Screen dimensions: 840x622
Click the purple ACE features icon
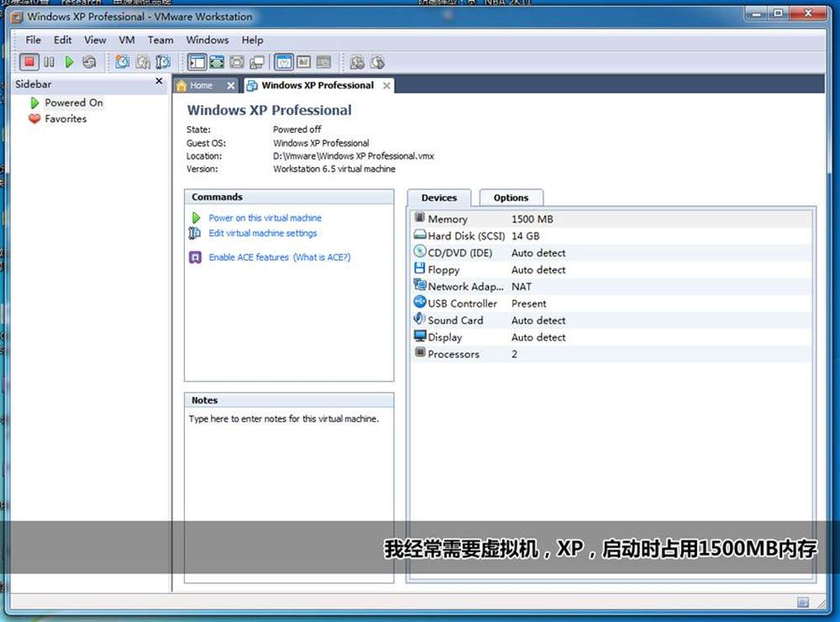point(195,257)
